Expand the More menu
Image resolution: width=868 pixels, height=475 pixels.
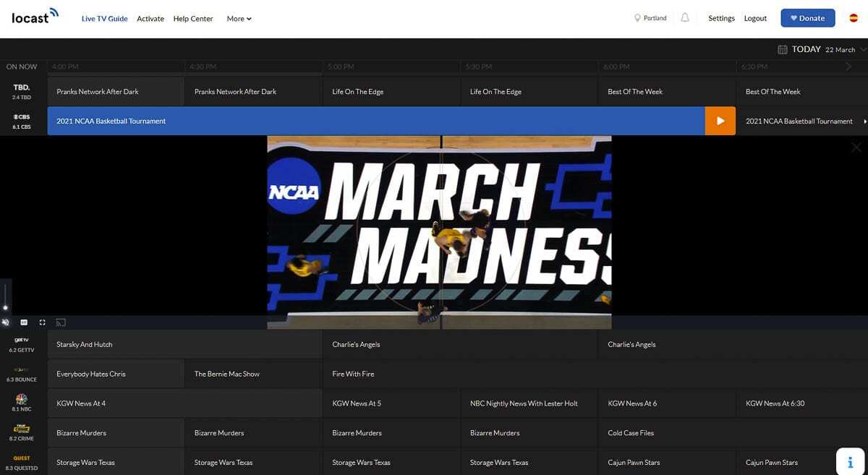point(239,19)
